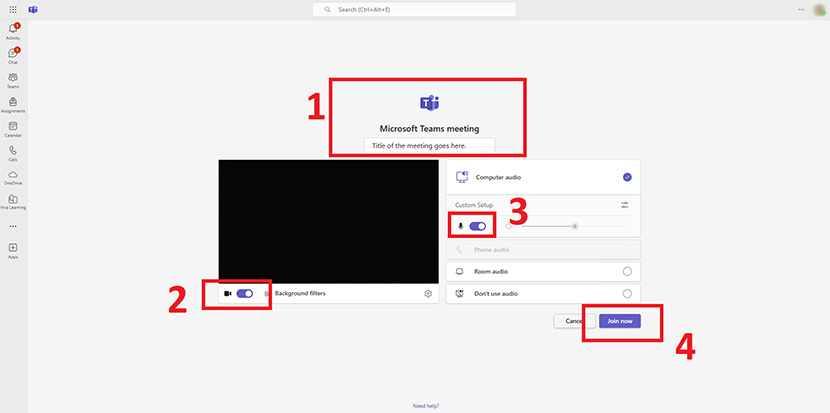Turn off the camera toggle
The image size is (830, 413).
[x=244, y=293]
